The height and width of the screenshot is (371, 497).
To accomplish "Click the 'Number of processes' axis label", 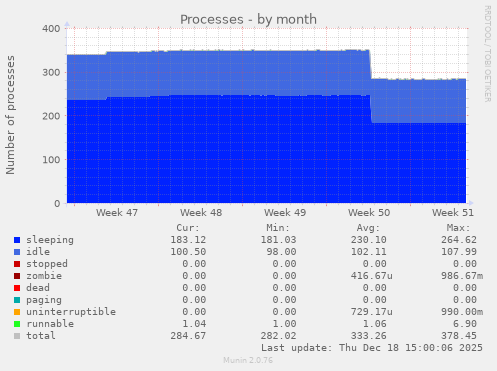I will pos(10,115).
